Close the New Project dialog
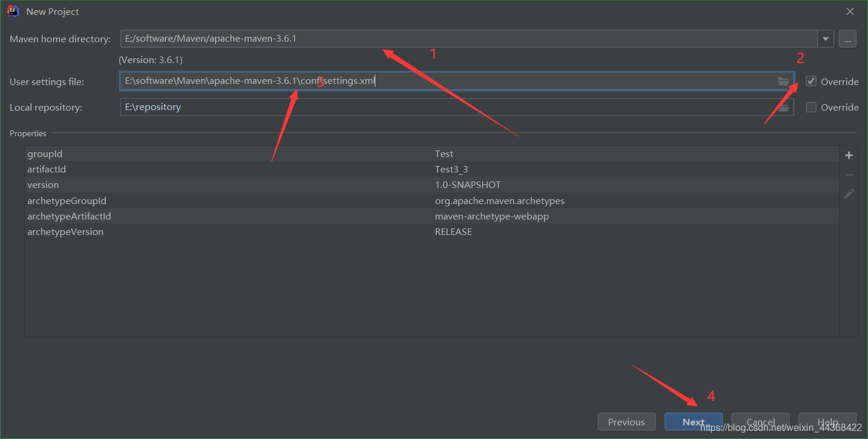This screenshot has height=439, width=868. [x=850, y=11]
